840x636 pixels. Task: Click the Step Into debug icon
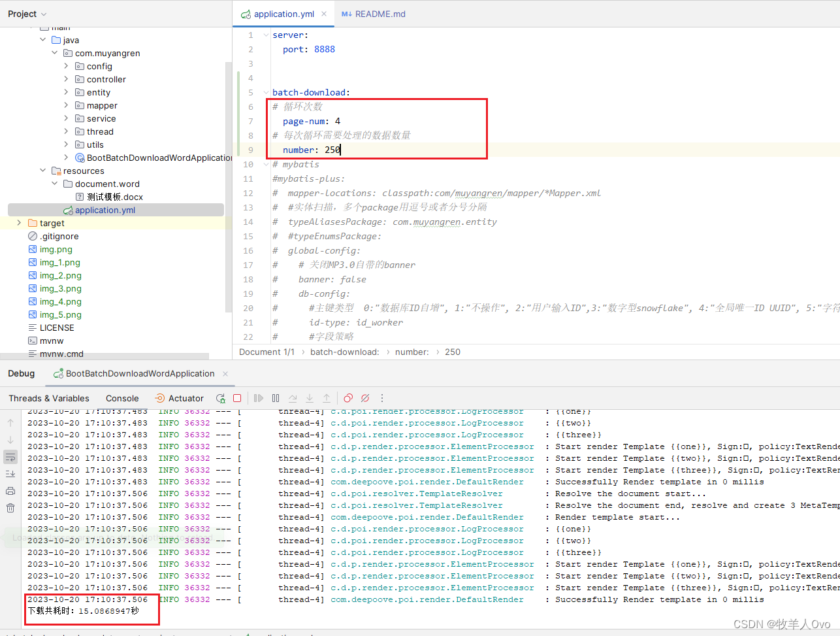[x=310, y=398]
